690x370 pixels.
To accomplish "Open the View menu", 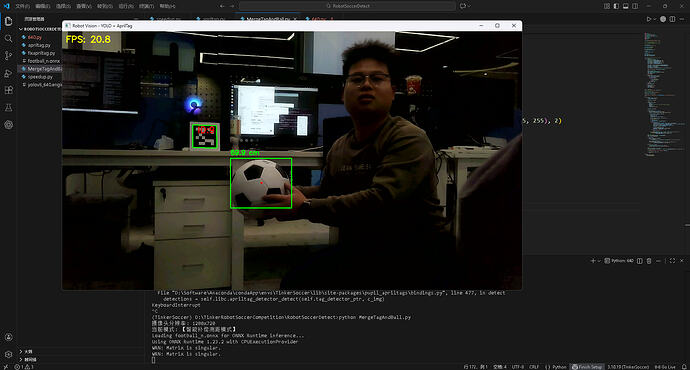I will (84, 6).
